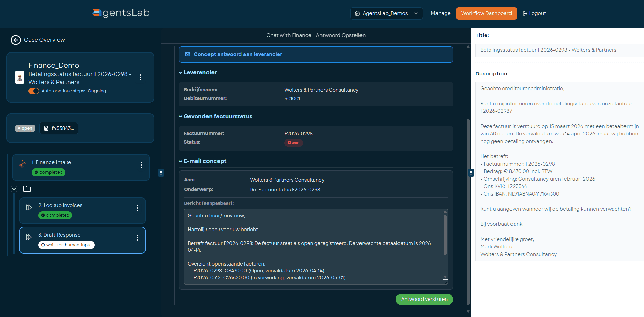
Task: Click the logout icon in the top bar
Action: click(525, 13)
